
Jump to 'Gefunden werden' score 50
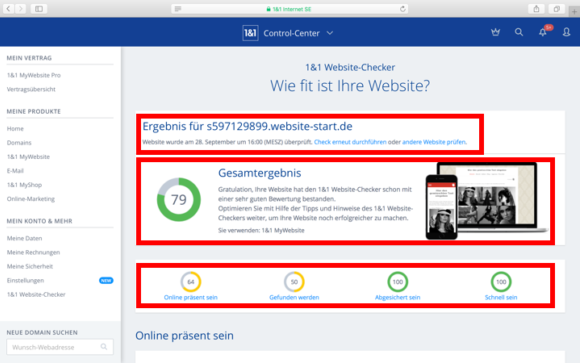(294, 286)
